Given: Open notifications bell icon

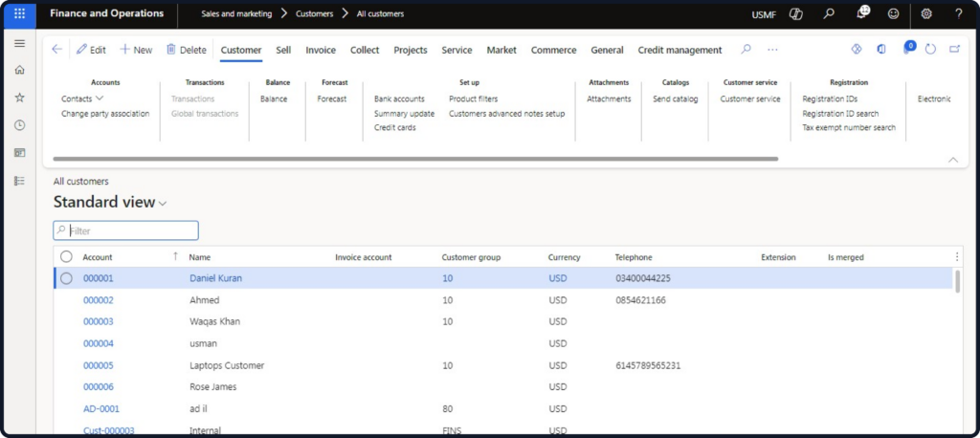Looking at the screenshot, I should coord(862,12).
